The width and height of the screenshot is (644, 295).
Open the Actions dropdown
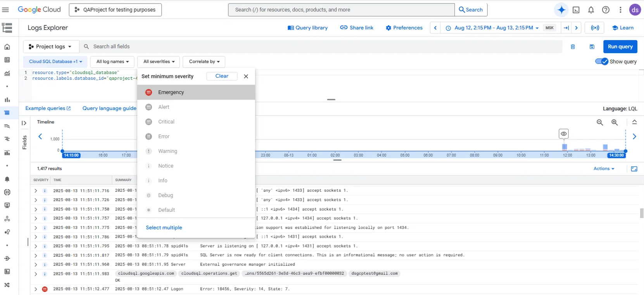[x=604, y=169]
